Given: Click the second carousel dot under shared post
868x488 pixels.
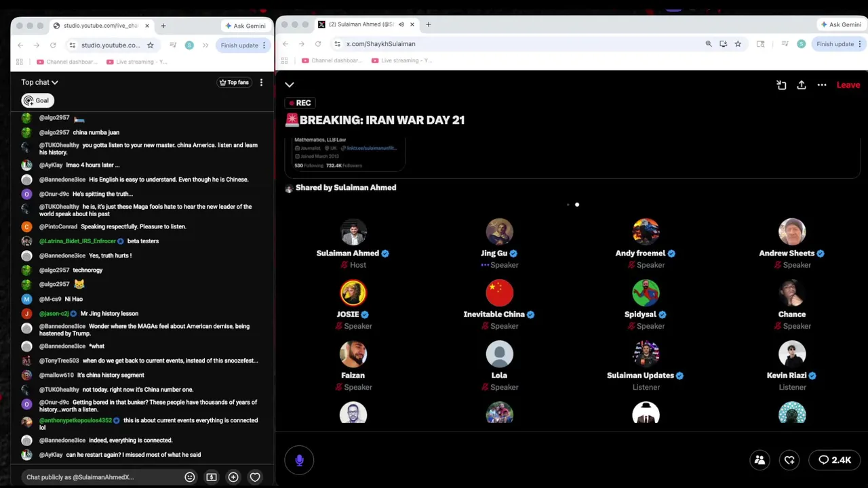Looking at the screenshot, I should pos(577,204).
